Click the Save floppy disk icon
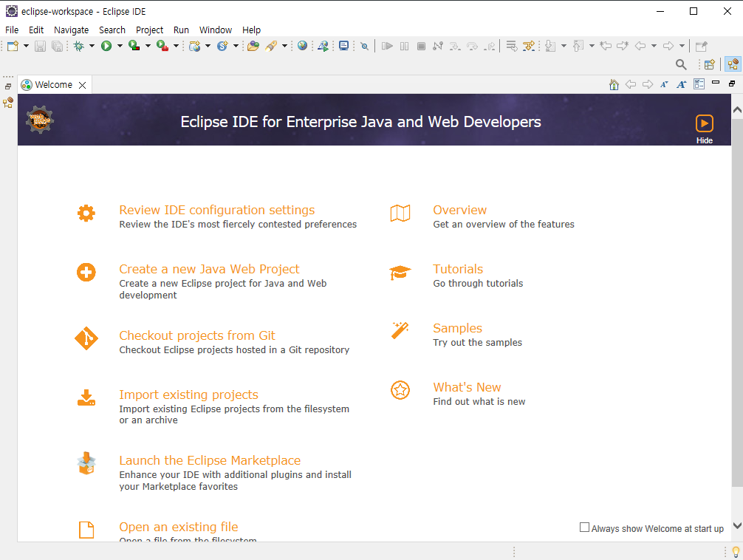Image resolution: width=743 pixels, height=560 pixels. click(41, 46)
